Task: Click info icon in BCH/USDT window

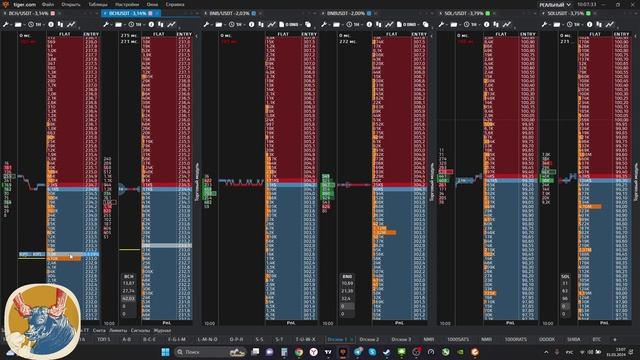Action: click(x=51, y=24)
